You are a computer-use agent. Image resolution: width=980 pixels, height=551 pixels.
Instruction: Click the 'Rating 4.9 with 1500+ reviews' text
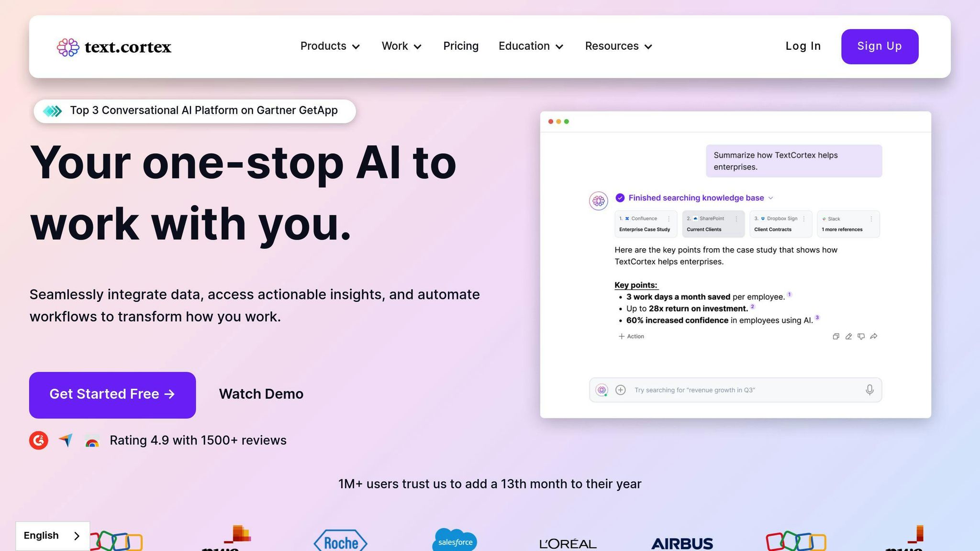(198, 441)
